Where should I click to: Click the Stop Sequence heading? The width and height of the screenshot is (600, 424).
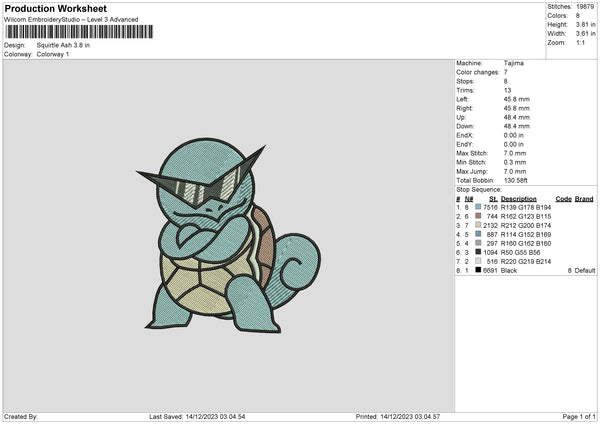click(478, 188)
